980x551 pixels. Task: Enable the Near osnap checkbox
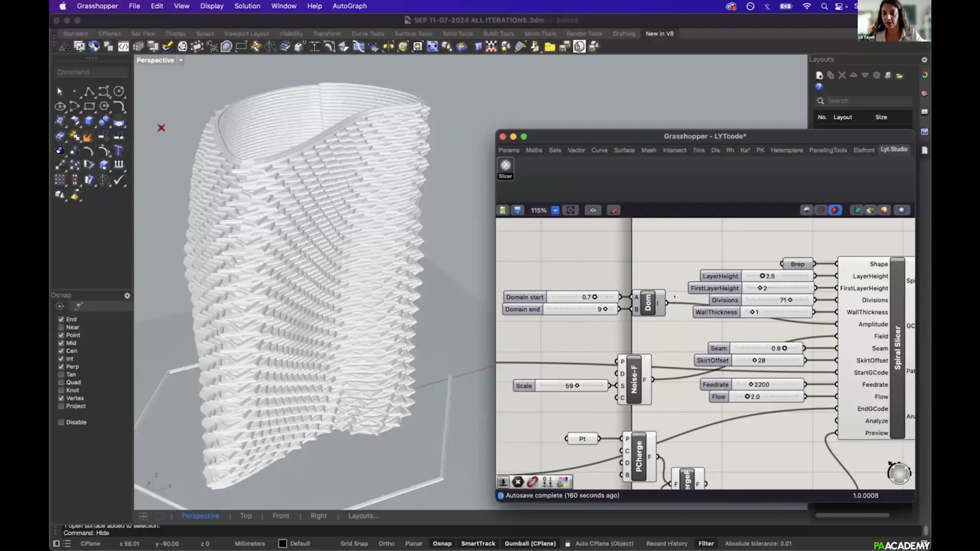click(x=61, y=327)
